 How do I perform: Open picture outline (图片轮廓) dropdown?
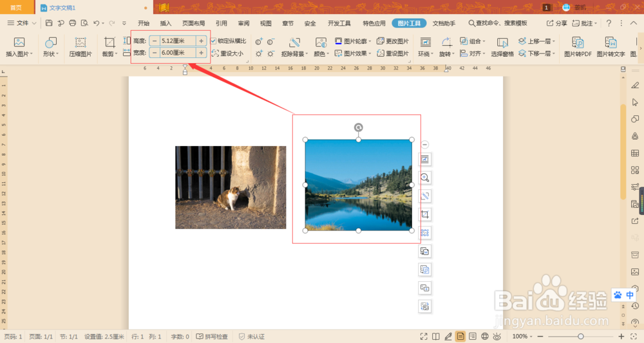tap(353, 41)
